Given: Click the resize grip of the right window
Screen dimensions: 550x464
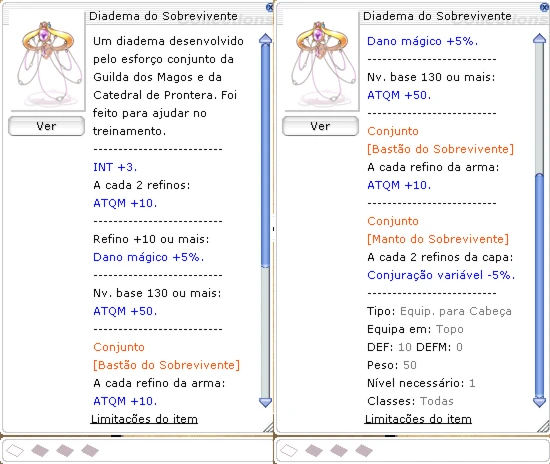Looking at the screenshot, I should pyautogui.click(x=543, y=426).
